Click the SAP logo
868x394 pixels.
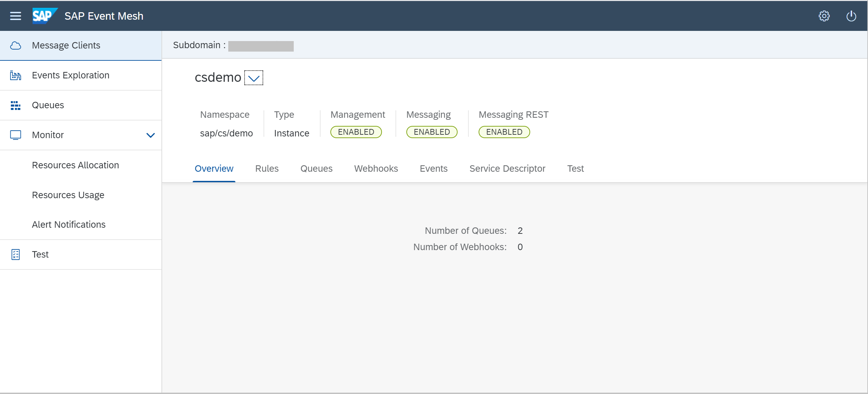click(x=45, y=16)
